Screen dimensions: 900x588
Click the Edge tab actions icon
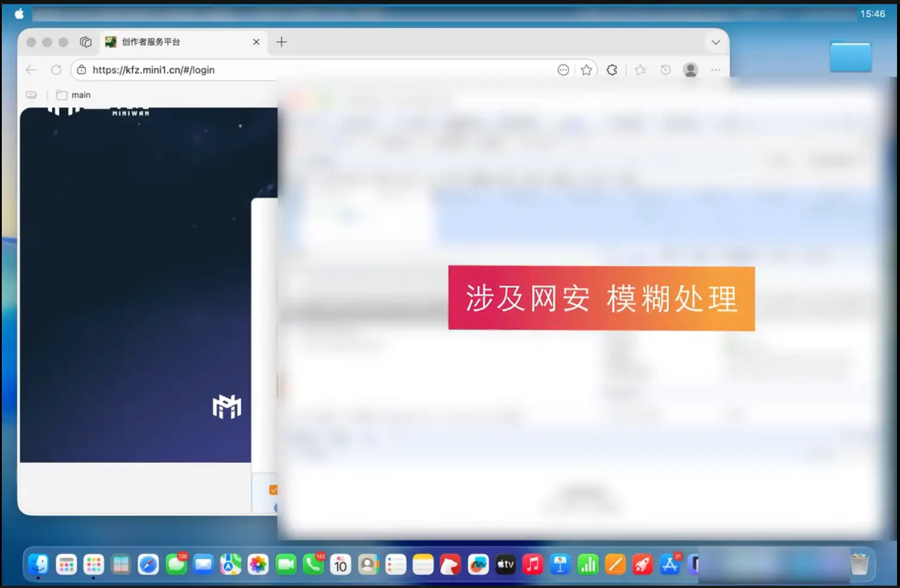point(86,42)
